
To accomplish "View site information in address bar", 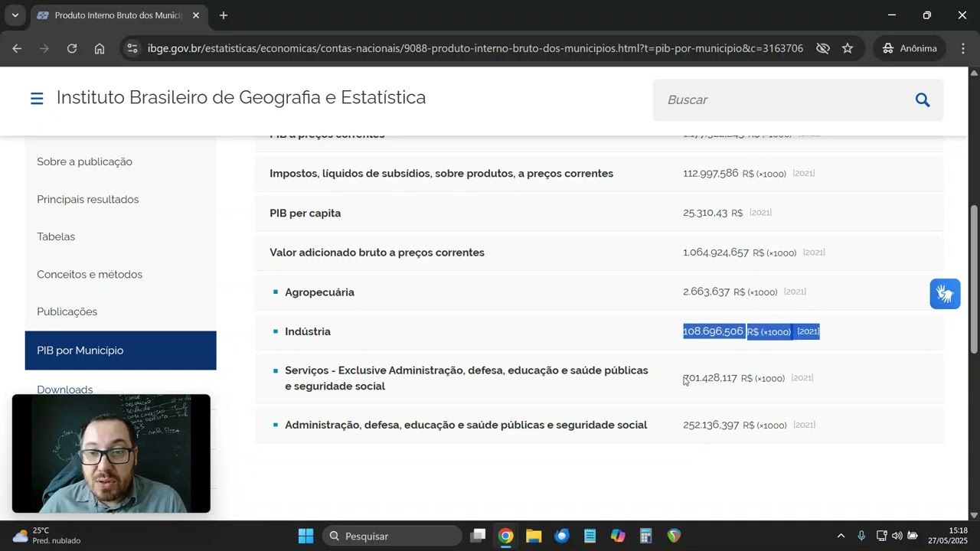I will pyautogui.click(x=132, y=48).
